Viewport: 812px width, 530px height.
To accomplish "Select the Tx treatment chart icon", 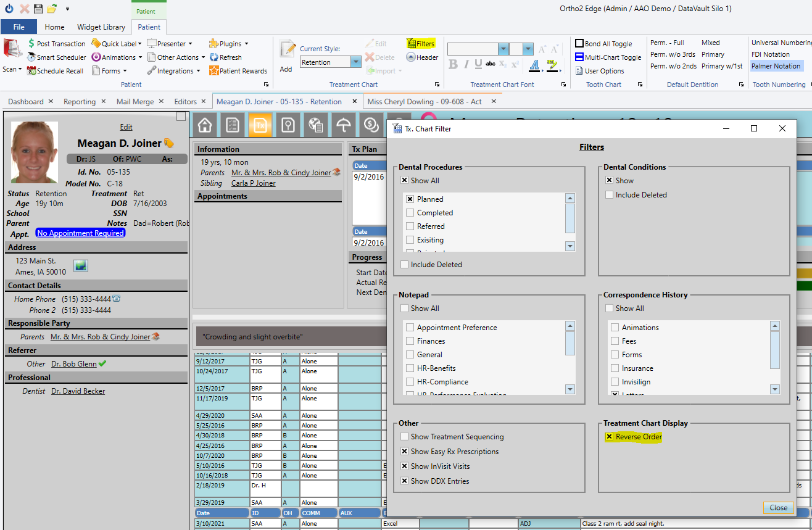I will tap(260, 125).
